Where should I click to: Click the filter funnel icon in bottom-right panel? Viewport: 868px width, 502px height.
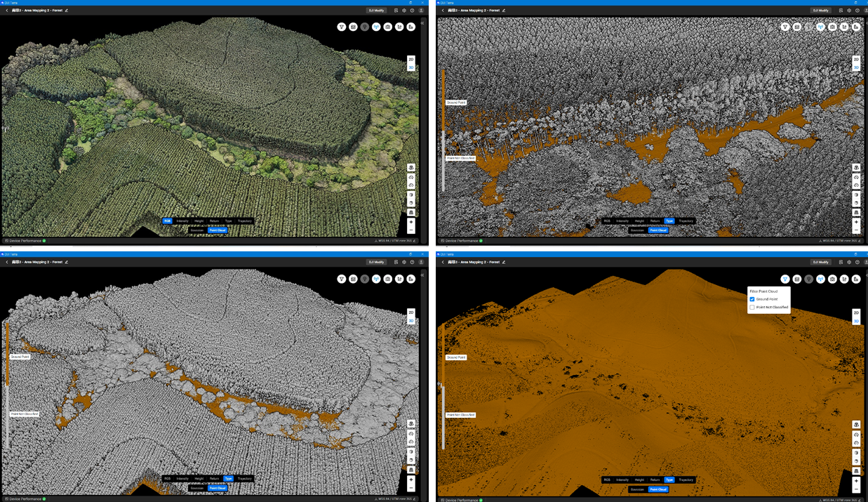(785, 279)
